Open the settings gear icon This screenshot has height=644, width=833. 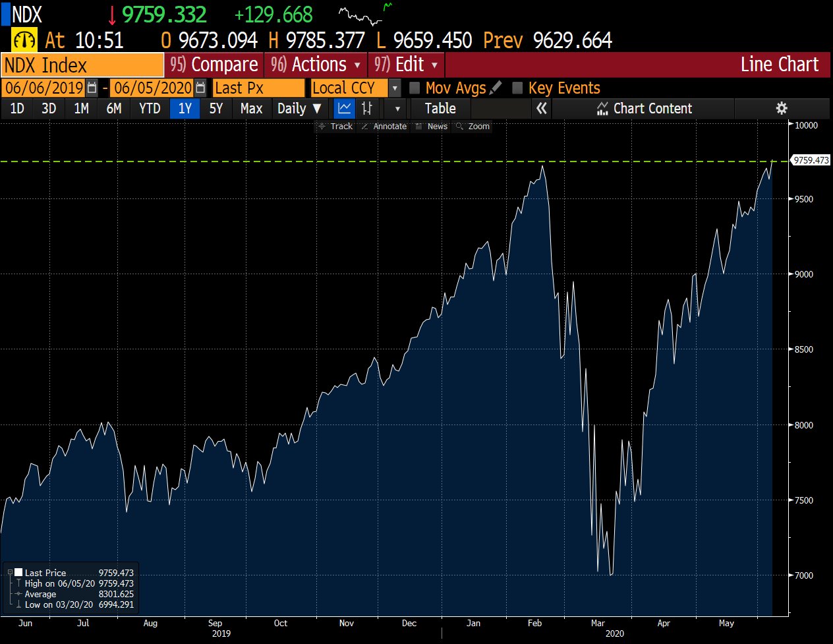(x=782, y=109)
